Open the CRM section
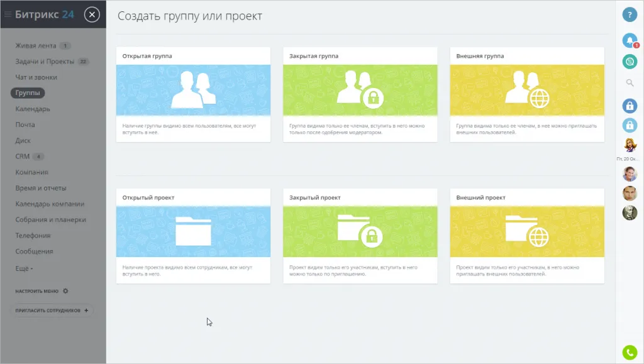 23,157
